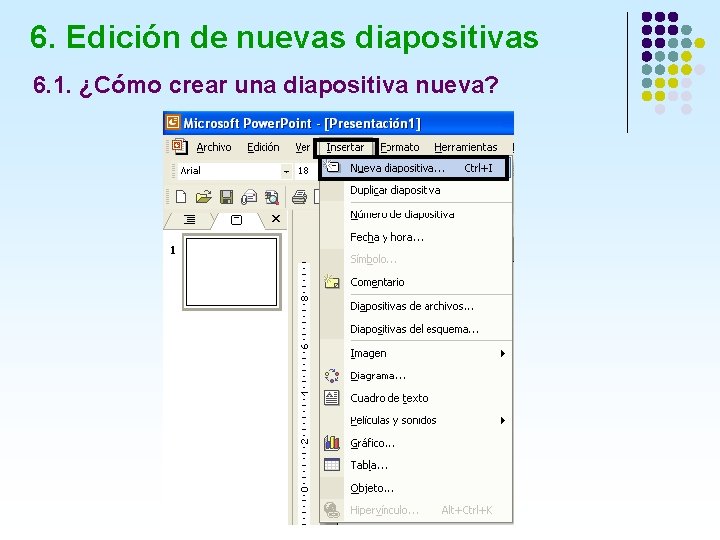Click the Arial font name field
This screenshot has width=720, height=540.
(x=230, y=171)
